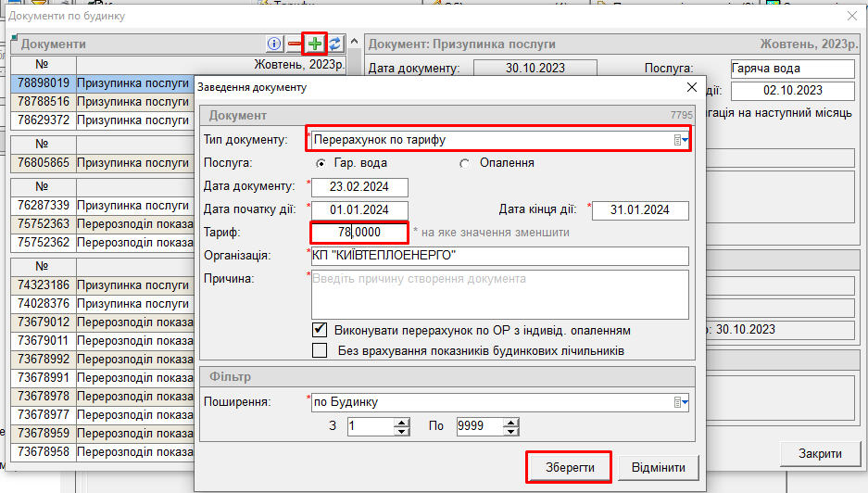This screenshot has width=868, height=493.
Task: Toggle Виконувати перерахунок по ОР checkbox
Action: click(x=321, y=330)
